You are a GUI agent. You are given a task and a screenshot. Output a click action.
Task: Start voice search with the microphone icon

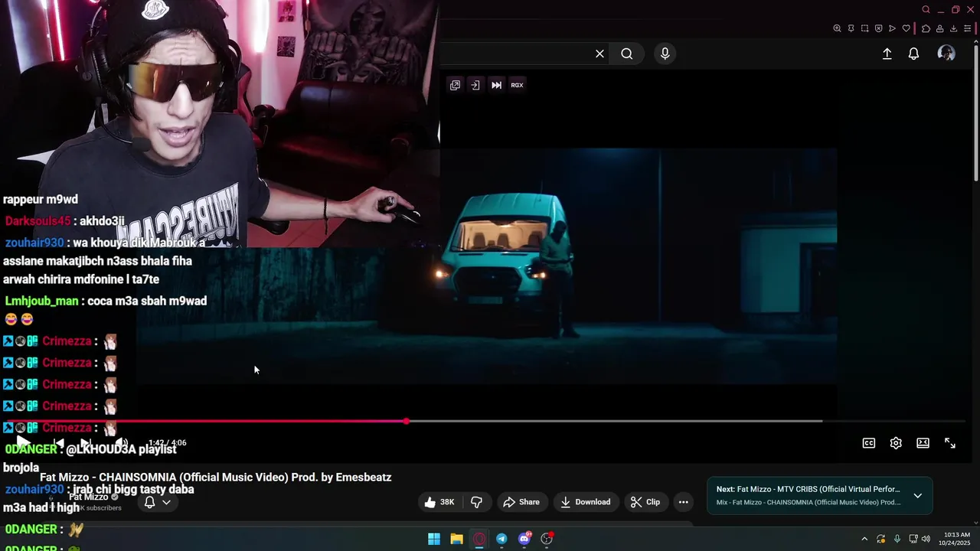(665, 54)
